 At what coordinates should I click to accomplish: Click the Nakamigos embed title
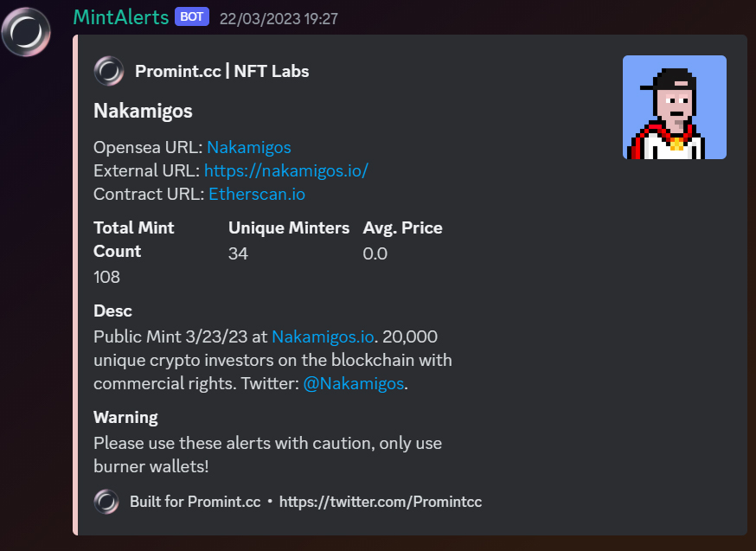[x=143, y=111]
